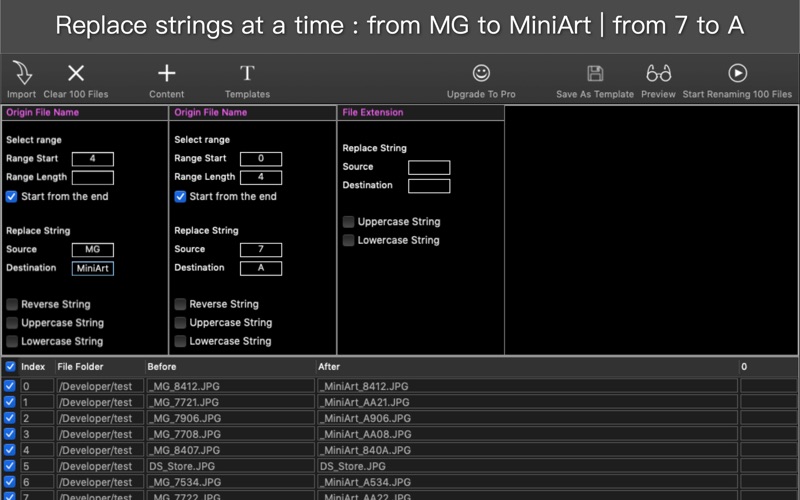Uncheck row 3 file checkbox
This screenshot has height=500, width=800.
coord(10,434)
